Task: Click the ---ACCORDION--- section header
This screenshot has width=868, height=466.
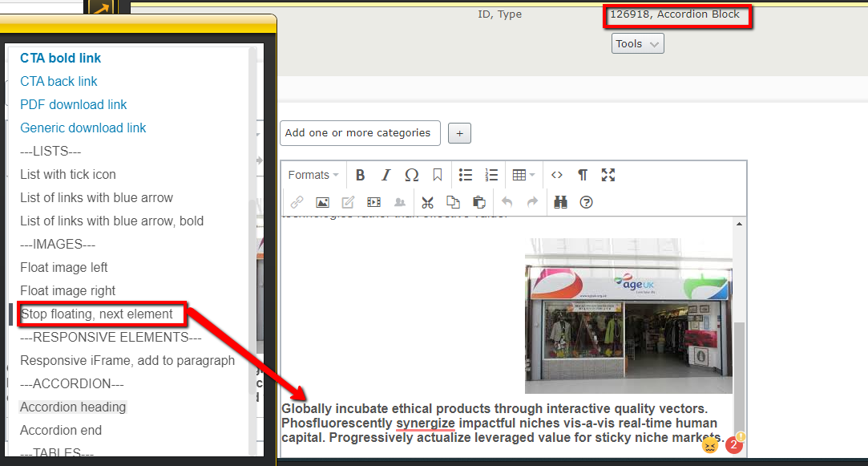Action: click(x=72, y=384)
